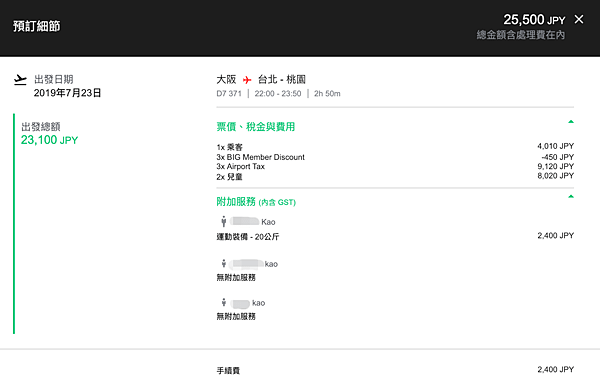The height and width of the screenshot is (379, 600).
Task: Click child passenger icon for the second kao
Action: (x=224, y=263)
